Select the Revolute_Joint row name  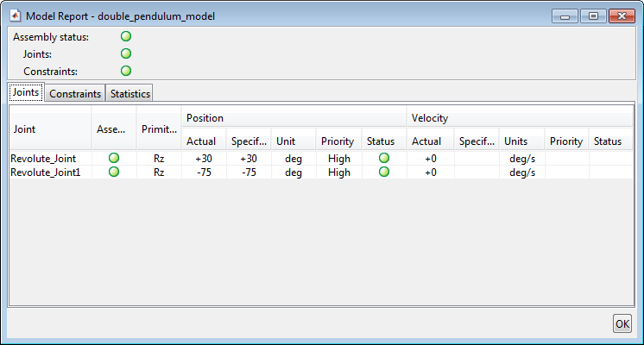[x=43, y=159]
